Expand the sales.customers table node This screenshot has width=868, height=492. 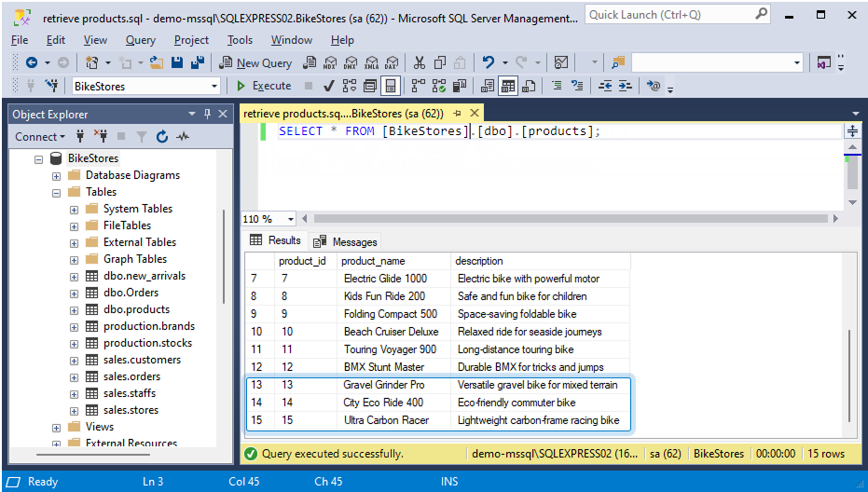click(75, 361)
